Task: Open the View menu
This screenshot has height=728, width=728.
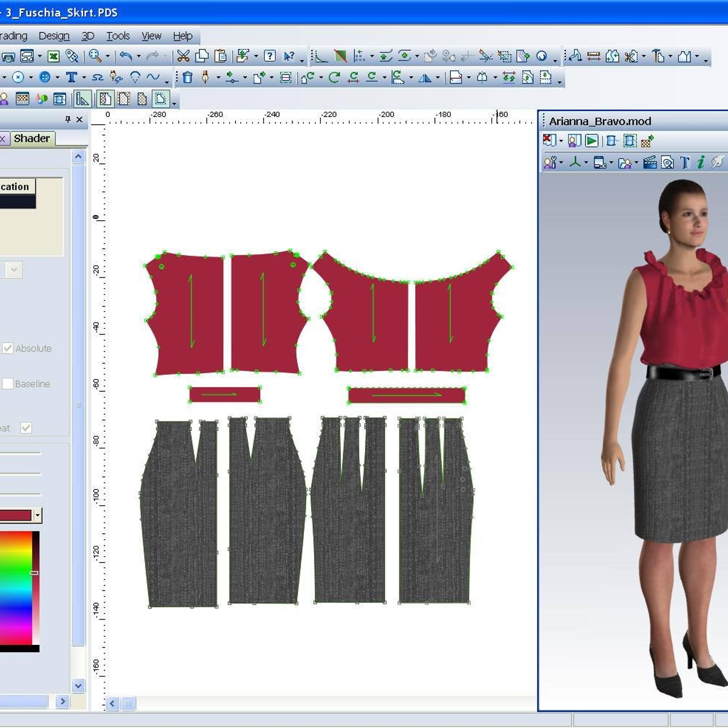Action: pos(151,36)
